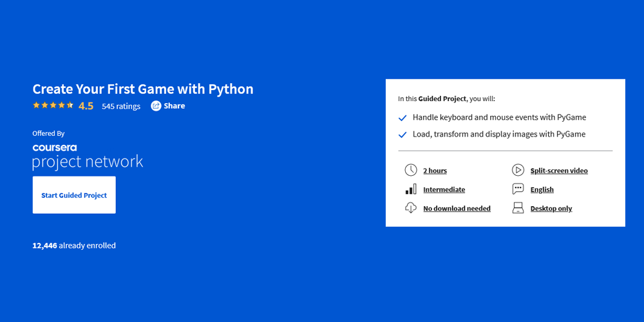Click checkmark next to Handle keyboard and mouse events

click(402, 118)
